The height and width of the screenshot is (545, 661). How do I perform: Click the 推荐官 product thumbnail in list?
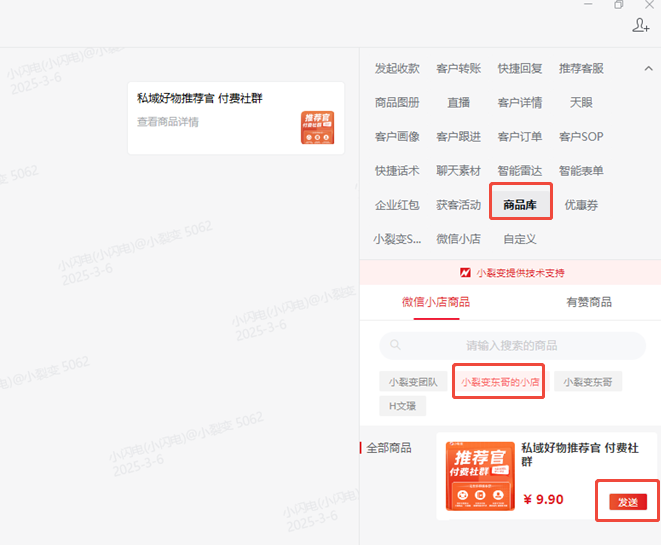(x=480, y=476)
